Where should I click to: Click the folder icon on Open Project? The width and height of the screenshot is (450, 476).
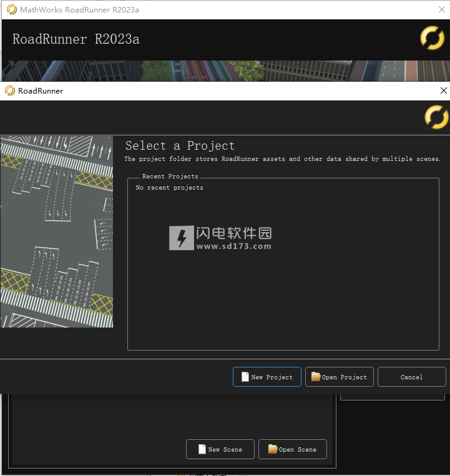coord(316,377)
